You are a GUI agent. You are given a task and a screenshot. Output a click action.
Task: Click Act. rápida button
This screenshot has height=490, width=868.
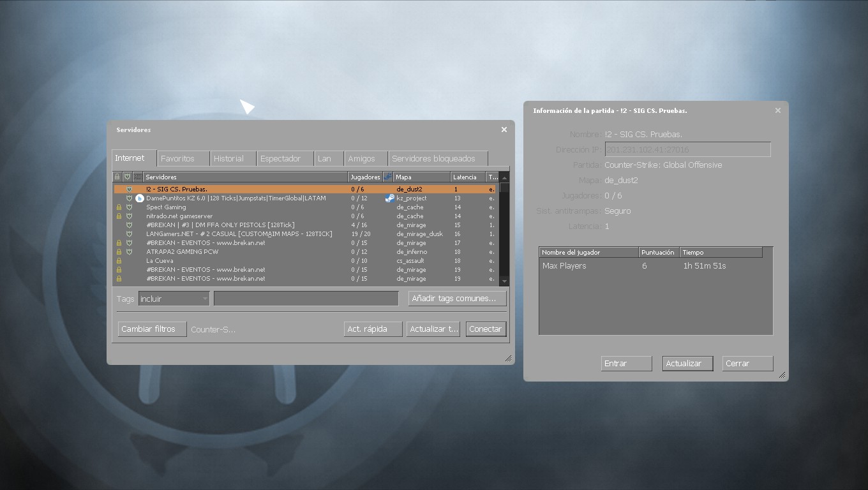(373, 329)
